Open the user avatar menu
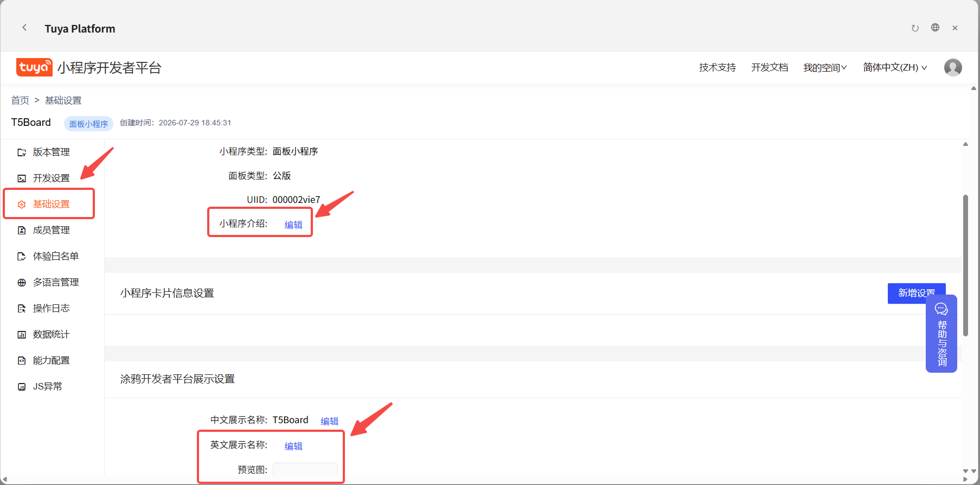The image size is (980, 485). [953, 67]
